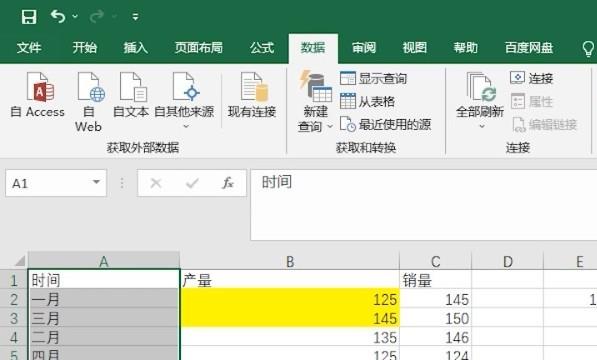This screenshot has height=360, width=597.
Task: Switch to the 帮助 ribbon tab
Action: tap(465, 48)
